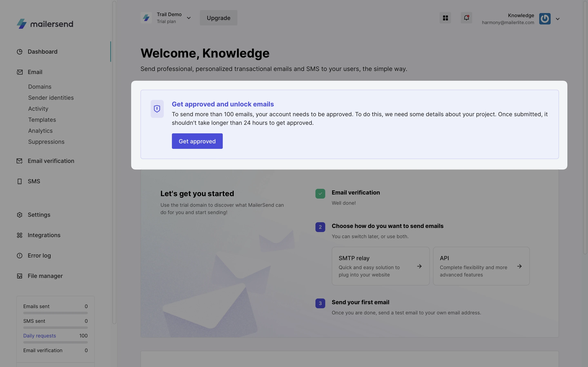The width and height of the screenshot is (588, 367).
Task: Click the Upgrade button
Action: (x=218, y=18)
